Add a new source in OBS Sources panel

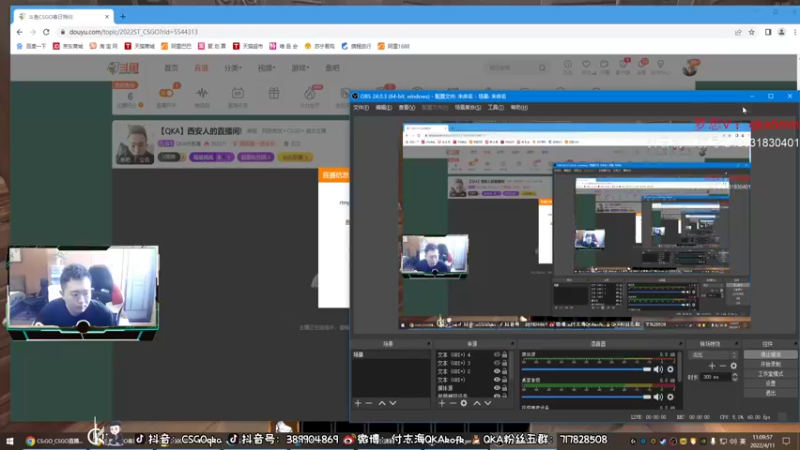[x=442, y=403]
